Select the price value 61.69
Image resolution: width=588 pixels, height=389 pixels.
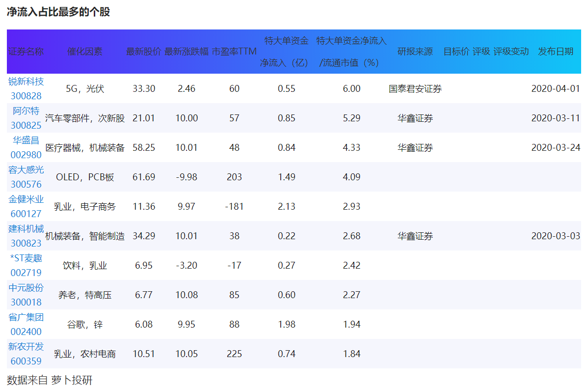[144, 177]
